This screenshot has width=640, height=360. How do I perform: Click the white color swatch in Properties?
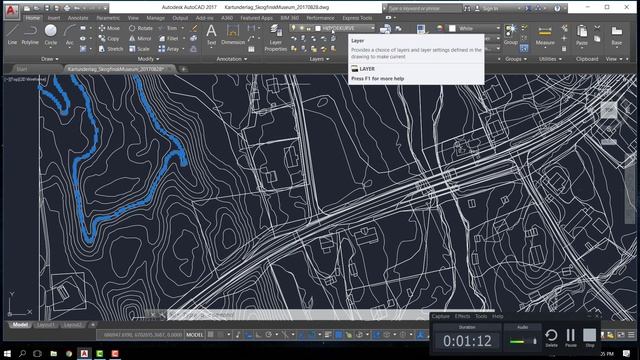[452, 28]
